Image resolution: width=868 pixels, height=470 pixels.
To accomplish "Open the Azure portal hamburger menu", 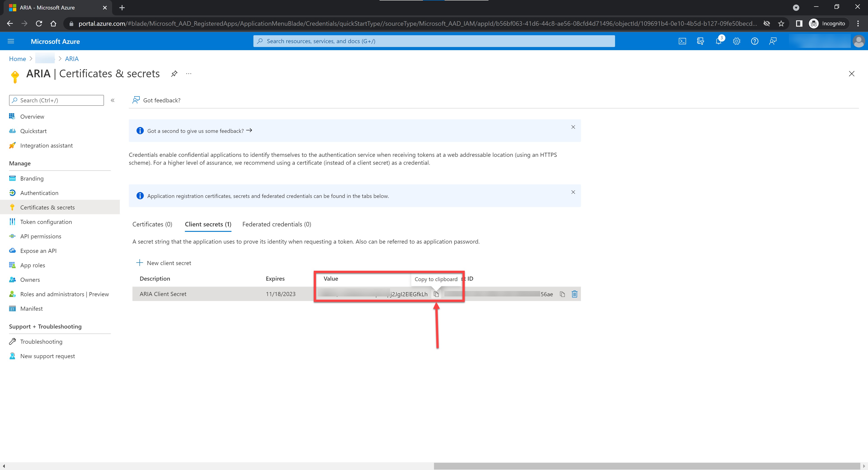I will [11, 41].
